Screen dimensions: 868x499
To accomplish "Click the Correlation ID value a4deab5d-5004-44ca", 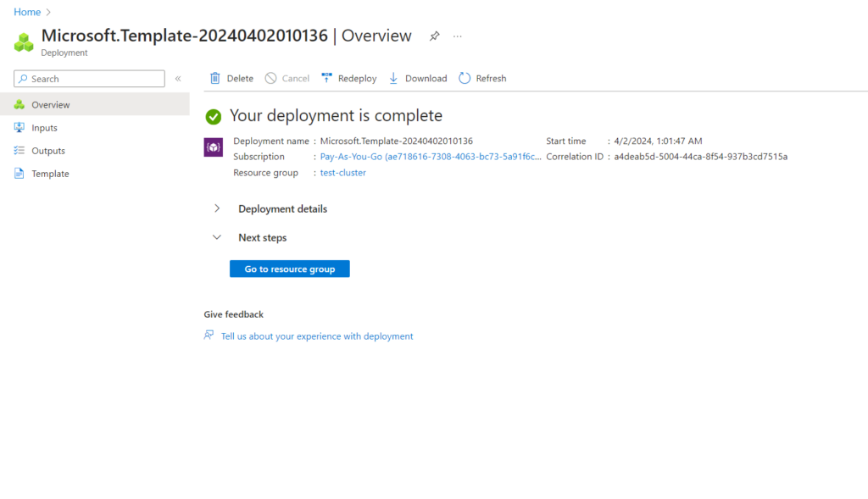I will coord(700,157).
